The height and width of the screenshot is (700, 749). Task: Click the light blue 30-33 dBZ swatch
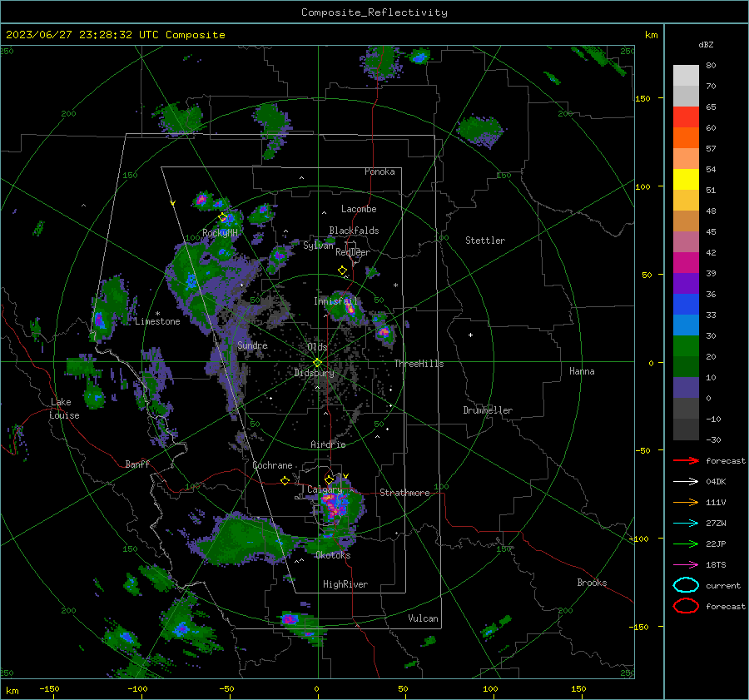tap(686, 325)
